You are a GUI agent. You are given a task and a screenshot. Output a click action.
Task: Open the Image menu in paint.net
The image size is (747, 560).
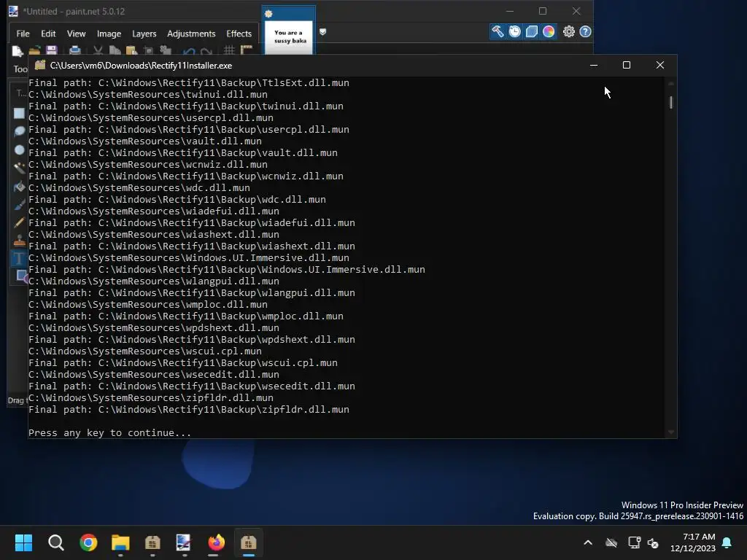click(x=109, y=34)
